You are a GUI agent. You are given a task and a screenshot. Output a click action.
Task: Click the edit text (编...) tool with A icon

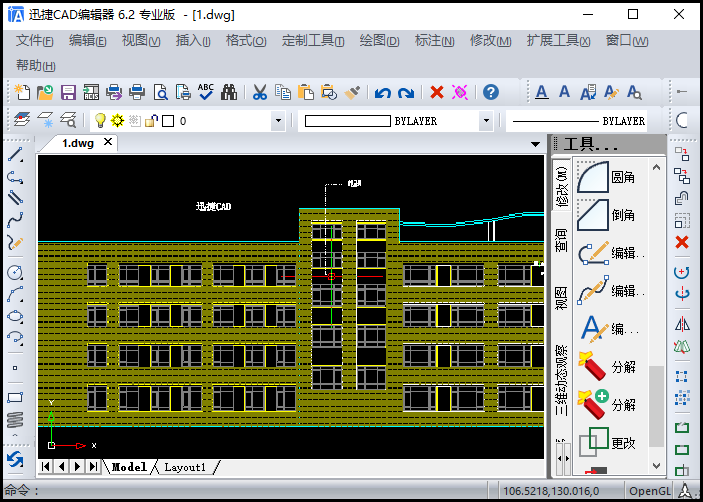[606, 329]
